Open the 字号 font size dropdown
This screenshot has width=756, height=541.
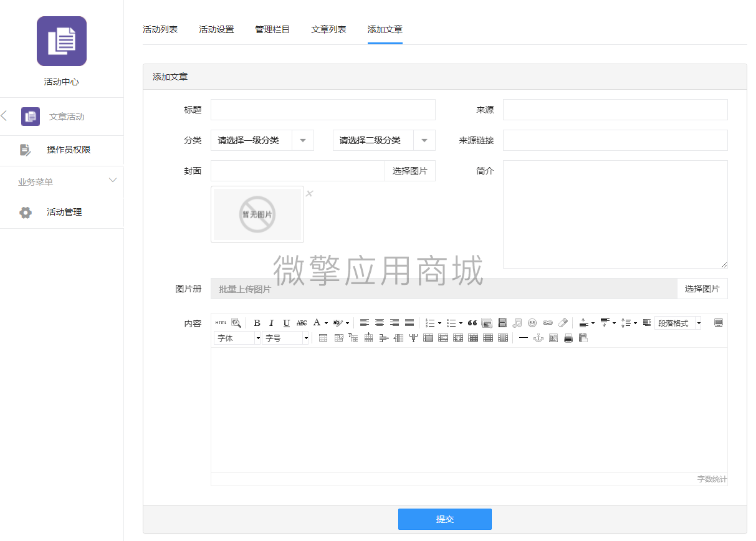285,338
